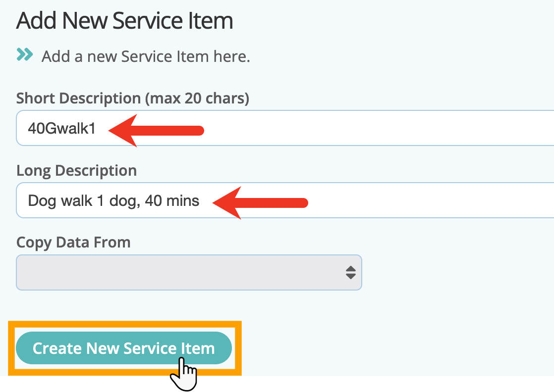Click the Short Description (max 20 chars) label

click(133, 98)
